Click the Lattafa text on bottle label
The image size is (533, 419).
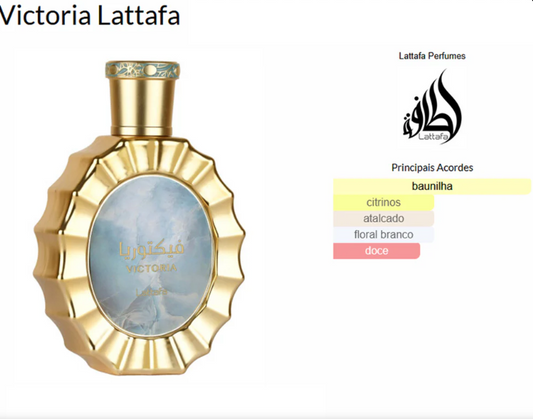[152, 292]
